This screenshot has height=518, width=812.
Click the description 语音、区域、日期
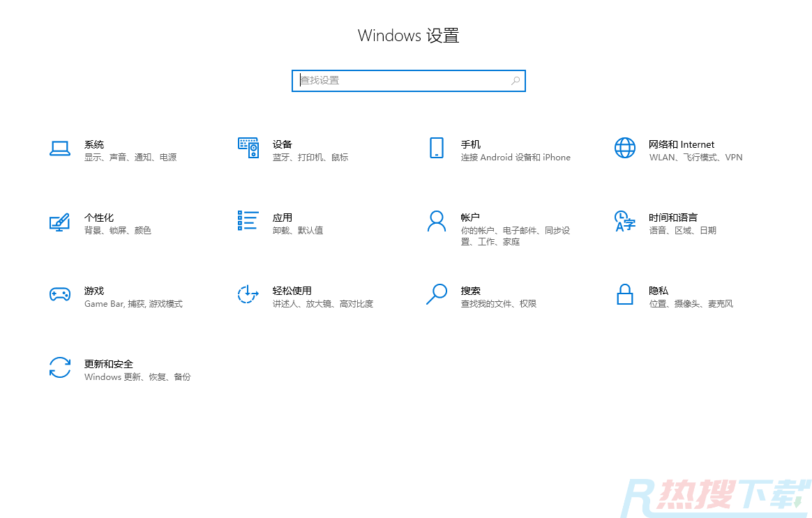coord(682,230)
